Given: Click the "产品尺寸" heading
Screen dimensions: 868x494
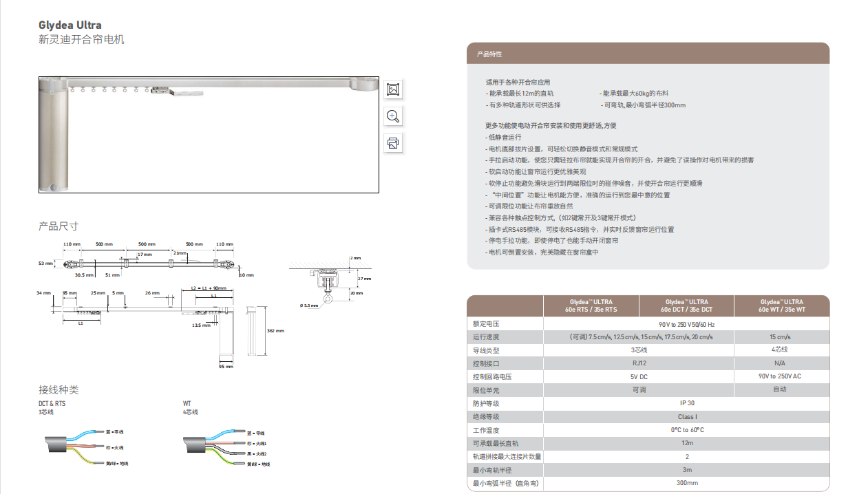Looking at the screenshot, I should coord(59,226).
